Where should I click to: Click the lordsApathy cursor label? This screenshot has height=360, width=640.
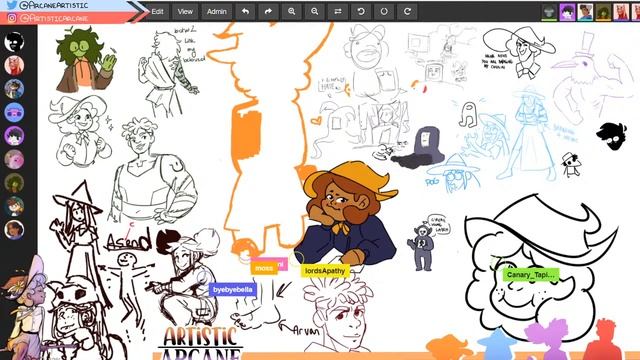tap(325, 271)
